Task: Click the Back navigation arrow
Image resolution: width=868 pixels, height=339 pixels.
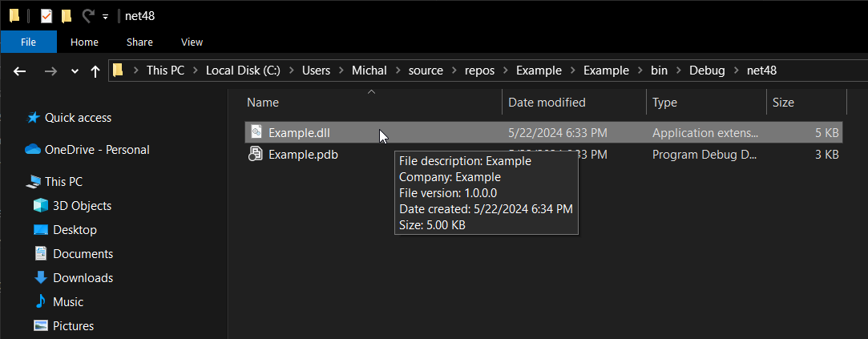Action: click(21, 71)
